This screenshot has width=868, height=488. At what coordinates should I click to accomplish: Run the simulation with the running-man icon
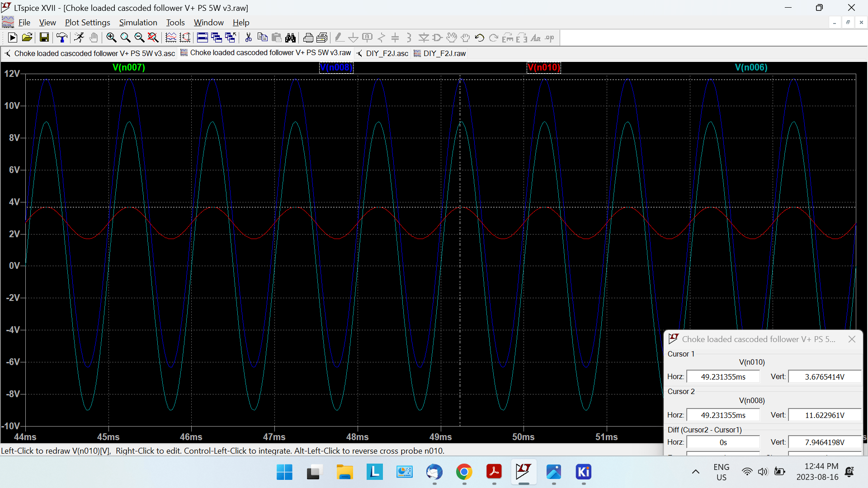click(x=79, y=38)
